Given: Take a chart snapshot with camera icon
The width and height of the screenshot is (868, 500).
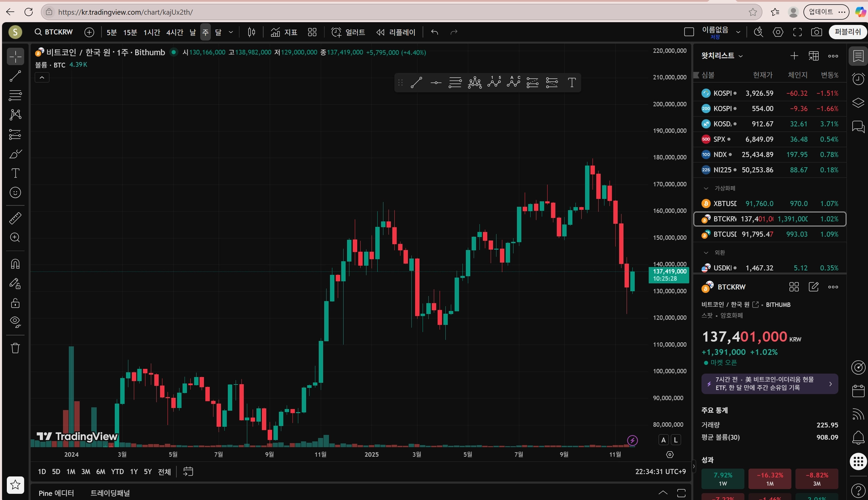Looking at the screenshot, I should coord(816,32).
